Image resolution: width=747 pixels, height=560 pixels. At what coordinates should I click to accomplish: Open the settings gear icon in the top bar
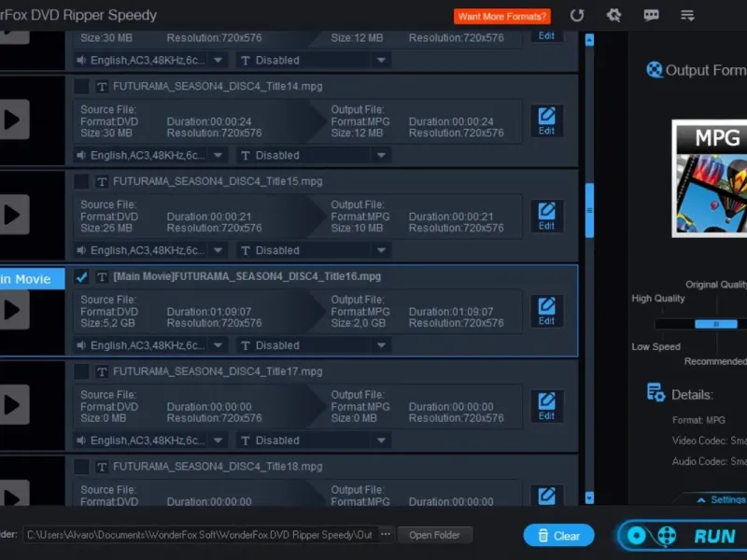coord(613,16)
